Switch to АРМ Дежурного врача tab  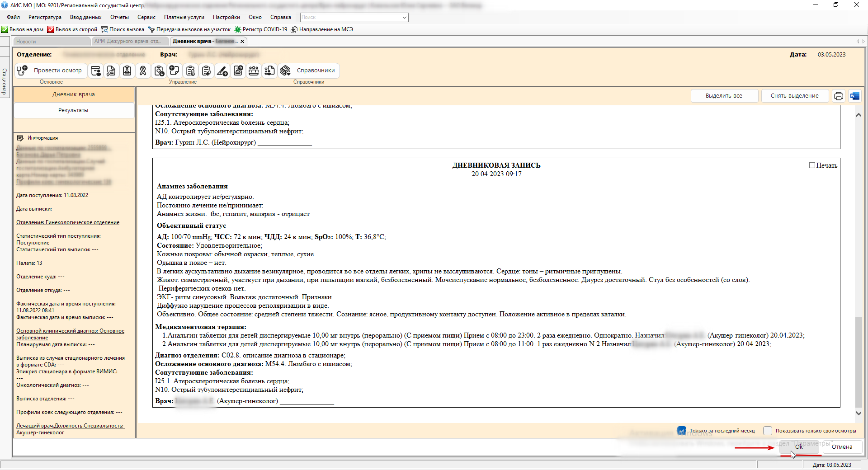point(129,41)
